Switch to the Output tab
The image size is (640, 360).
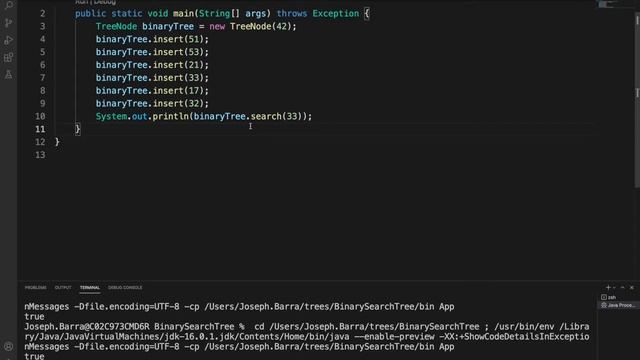click(x=63, y=287)
